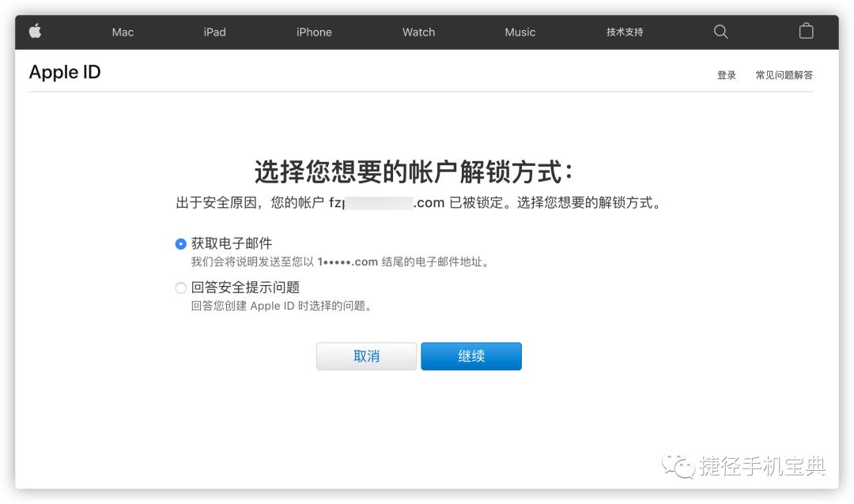The height and width of the screenshot is (504, 854).
Task: Open the search icon in the top bar
Action: pos(720,32)
